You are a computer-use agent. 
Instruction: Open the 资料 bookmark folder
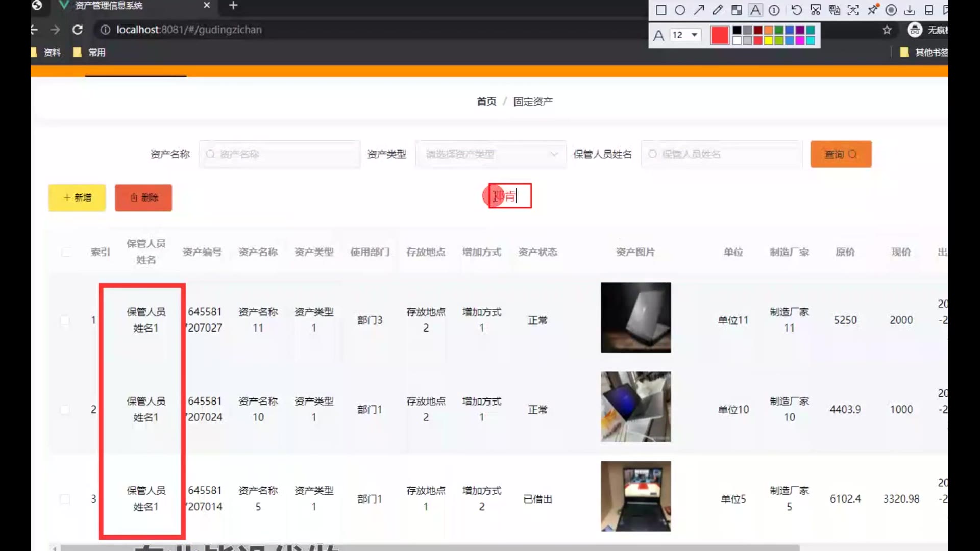[46, 52]
